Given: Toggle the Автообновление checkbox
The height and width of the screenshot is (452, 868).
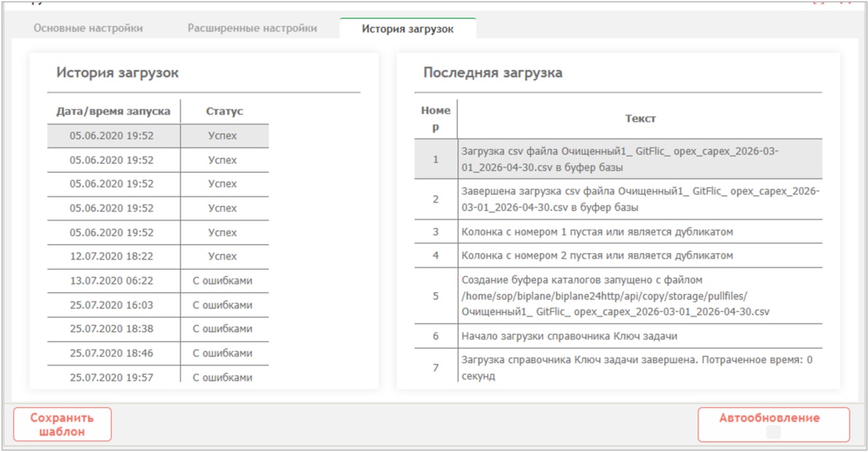Looking at the screenshot, I should 773,432.
